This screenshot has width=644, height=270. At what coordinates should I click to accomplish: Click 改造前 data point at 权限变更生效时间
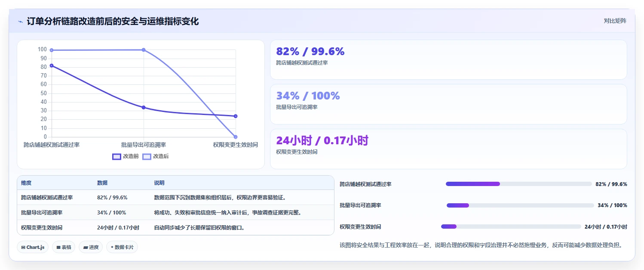[236, 116]
